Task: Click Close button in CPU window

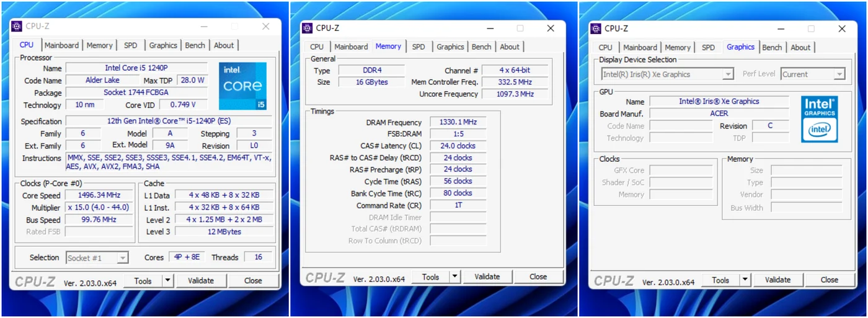Action: point(253,281)
